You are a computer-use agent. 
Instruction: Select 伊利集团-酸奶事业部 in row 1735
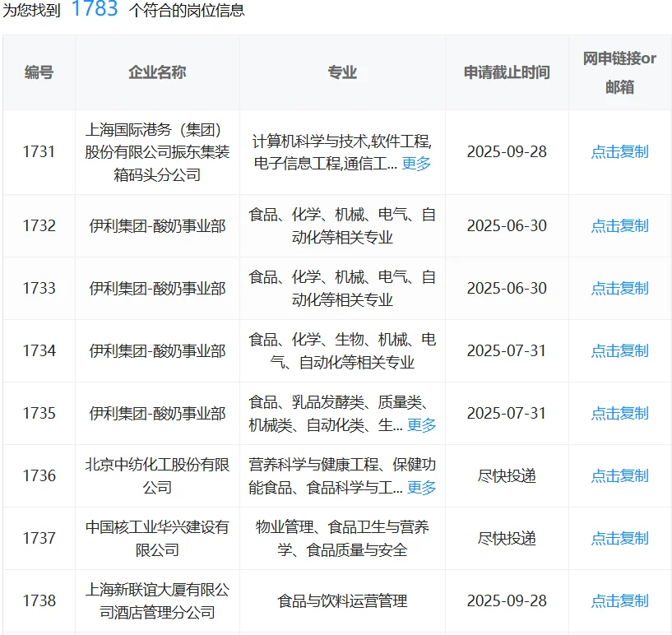[157, 414]
